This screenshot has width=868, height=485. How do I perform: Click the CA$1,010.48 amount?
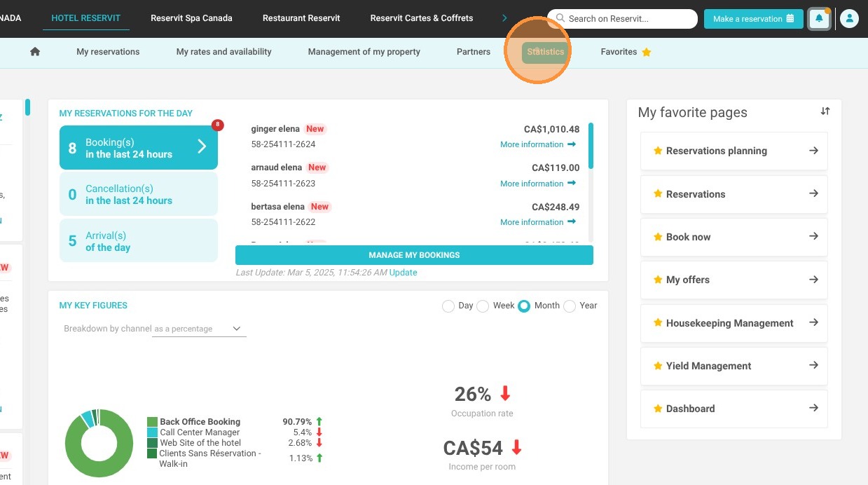(551, 129)
